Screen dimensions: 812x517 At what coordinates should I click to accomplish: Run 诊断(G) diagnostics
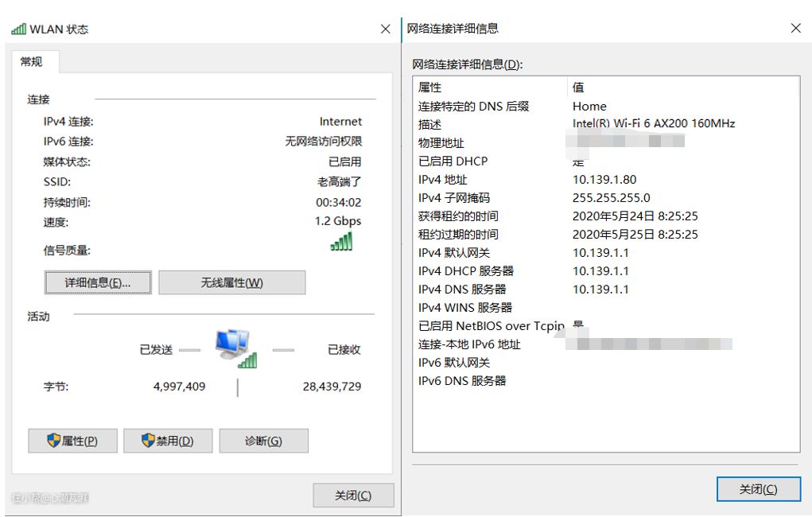tap(263, 441)
